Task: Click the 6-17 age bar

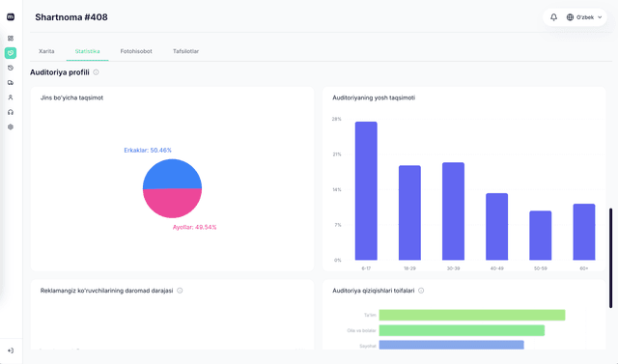Action: click(366, 190)
